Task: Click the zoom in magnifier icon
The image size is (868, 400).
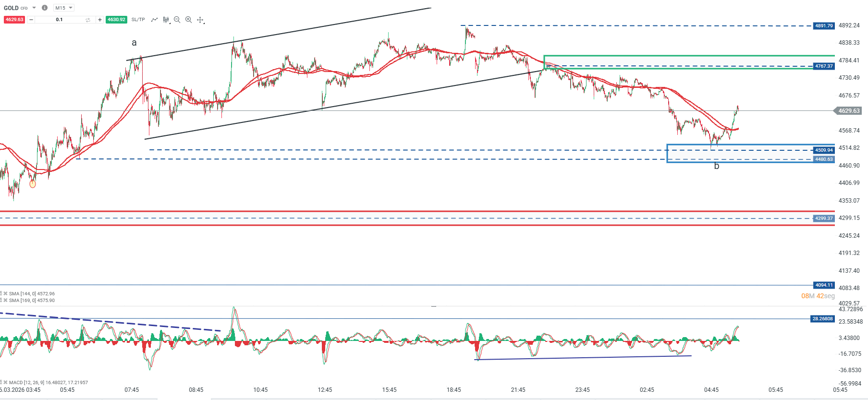Action: [189, 20]
